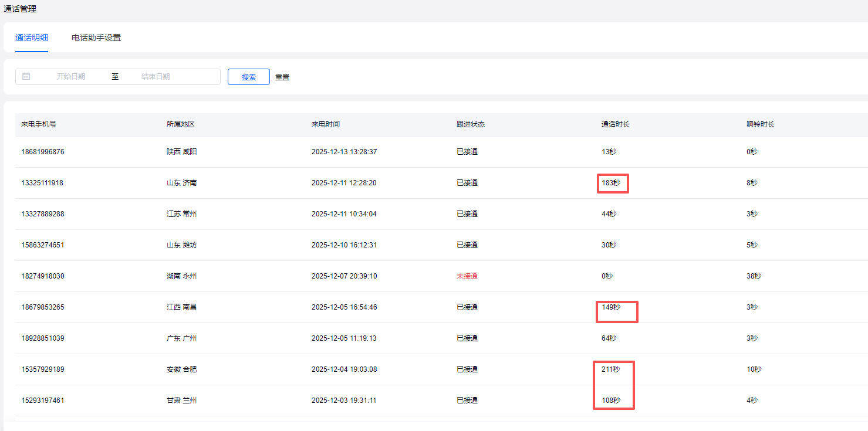Focus the 结束日期 input field
The width and height of the screenshot is (868, 431).
tap(156, 77)
